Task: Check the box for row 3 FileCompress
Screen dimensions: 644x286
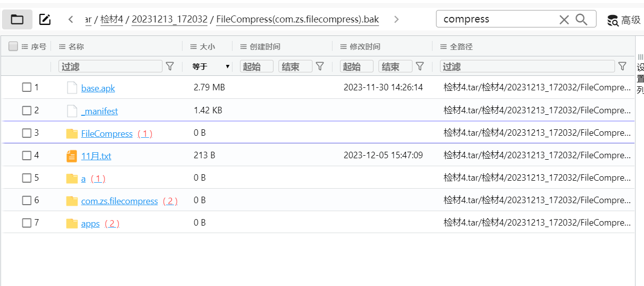Action: coord(26,133)
